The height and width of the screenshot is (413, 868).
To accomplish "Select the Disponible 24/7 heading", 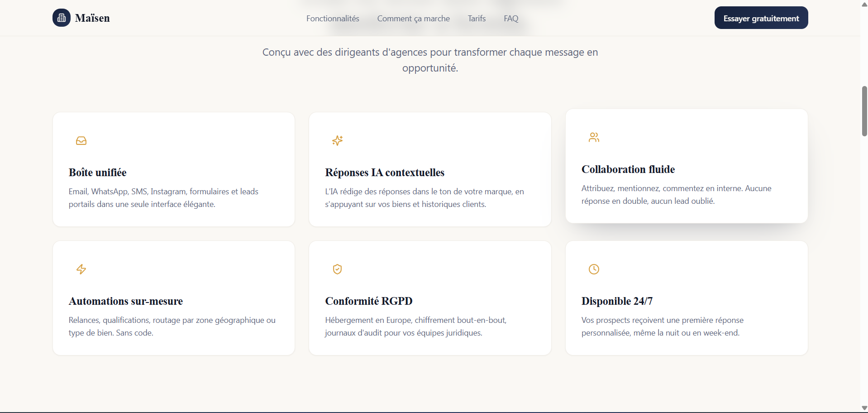I will click(x=617, y=301).
